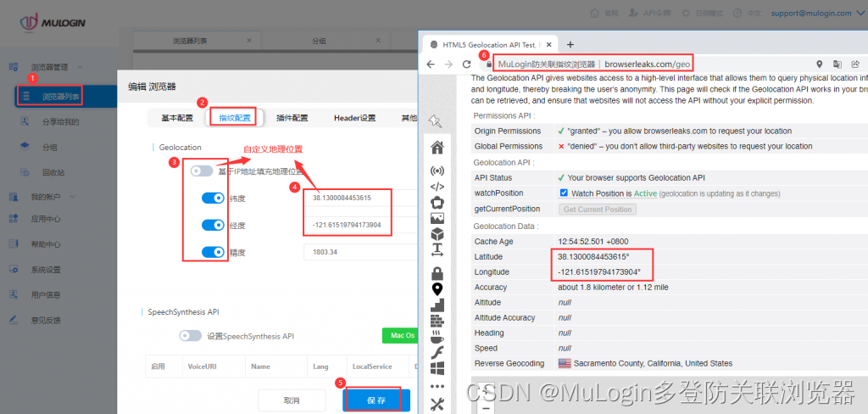Open the Java coffee cup icon
This screenshot has height=414, width=868.
click(x=437, y=336)
